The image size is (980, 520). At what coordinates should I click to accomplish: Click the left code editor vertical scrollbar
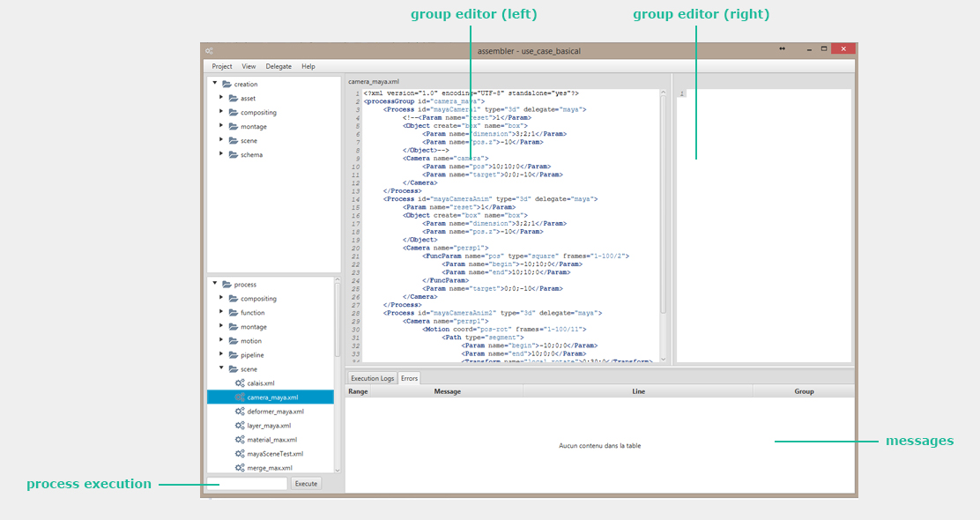[663, 203]
